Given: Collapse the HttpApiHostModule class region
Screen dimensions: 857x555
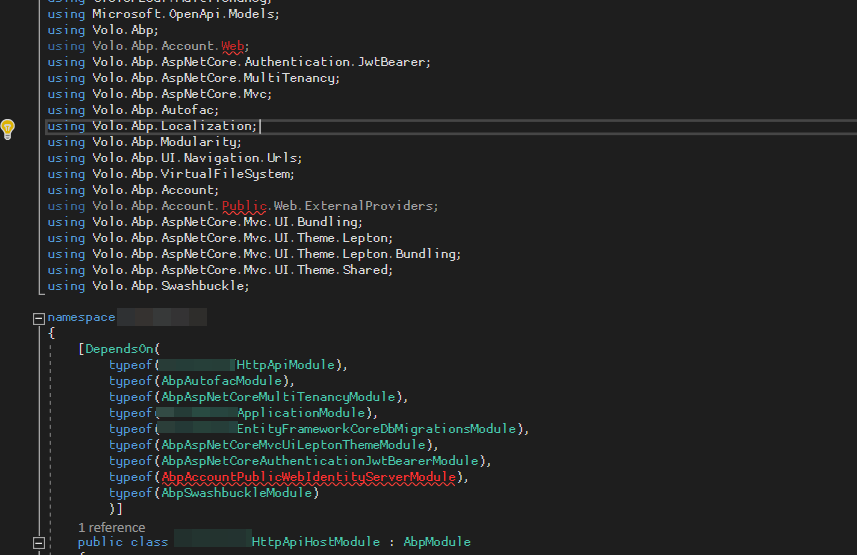Looking at the screenshot, I should coord(39,542).
